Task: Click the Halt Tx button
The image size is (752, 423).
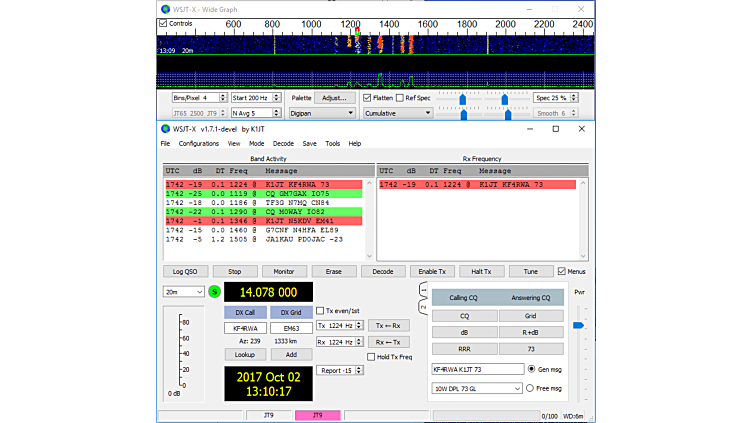Action: point(482,271)
